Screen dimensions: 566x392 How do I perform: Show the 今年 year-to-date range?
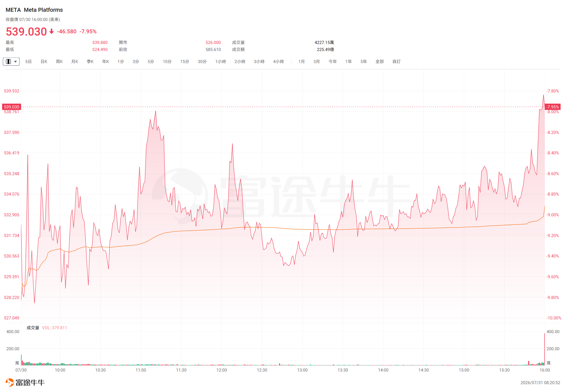click(333, 61)
